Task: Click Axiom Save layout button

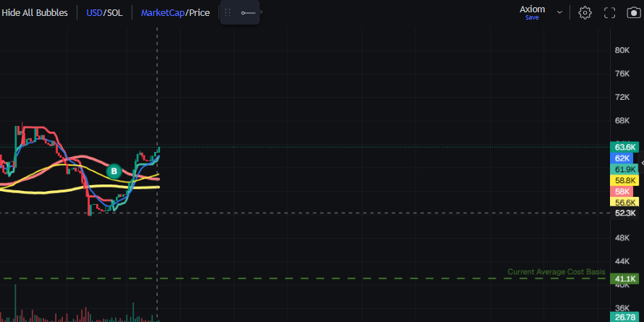Action: [533, 12]
